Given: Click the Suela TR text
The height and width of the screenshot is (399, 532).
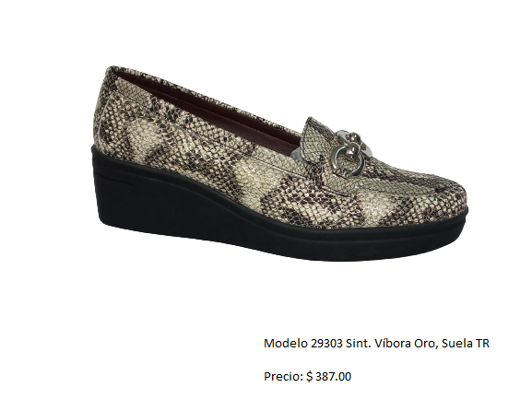Looking at the screenshot, I should coord(466,344).
